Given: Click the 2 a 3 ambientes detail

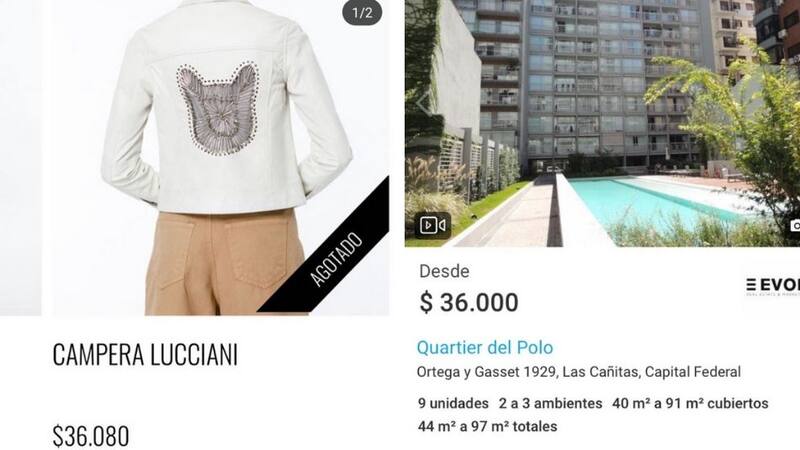Looking at the screenshot, I should click(551, 404).
